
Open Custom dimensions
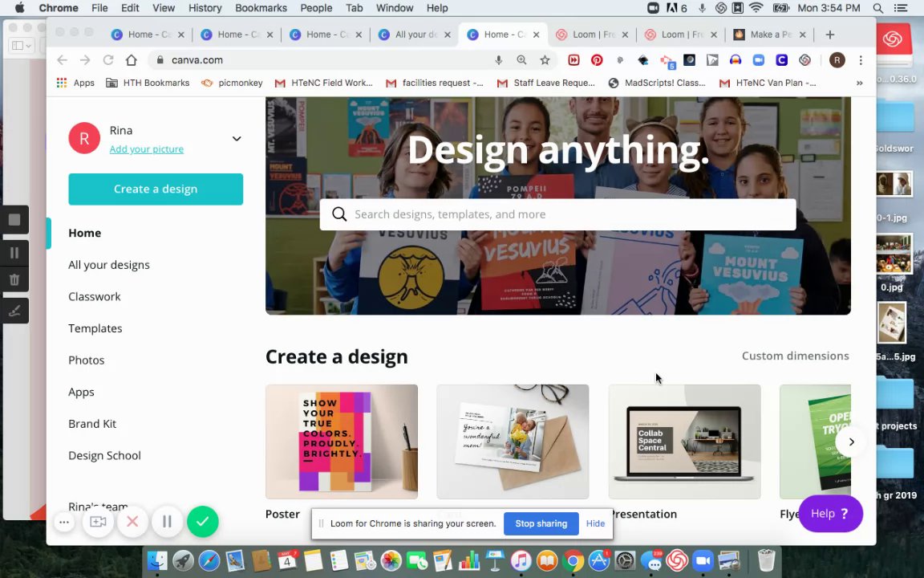(796, 356)
